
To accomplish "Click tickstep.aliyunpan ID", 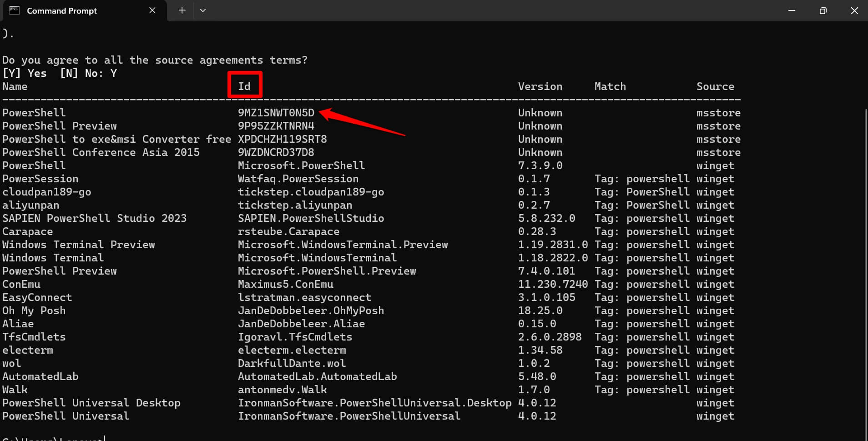I will tap(295, 205).
